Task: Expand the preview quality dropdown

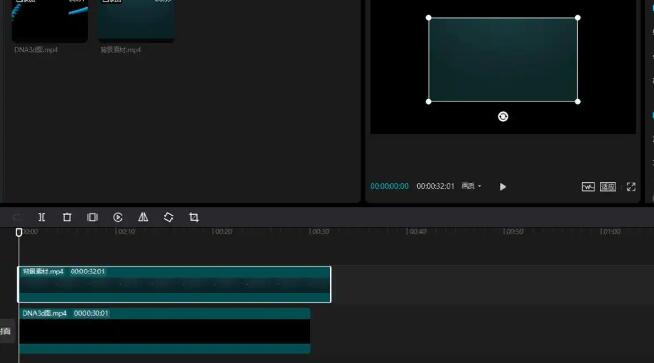Action: click(x=471, y=186)
